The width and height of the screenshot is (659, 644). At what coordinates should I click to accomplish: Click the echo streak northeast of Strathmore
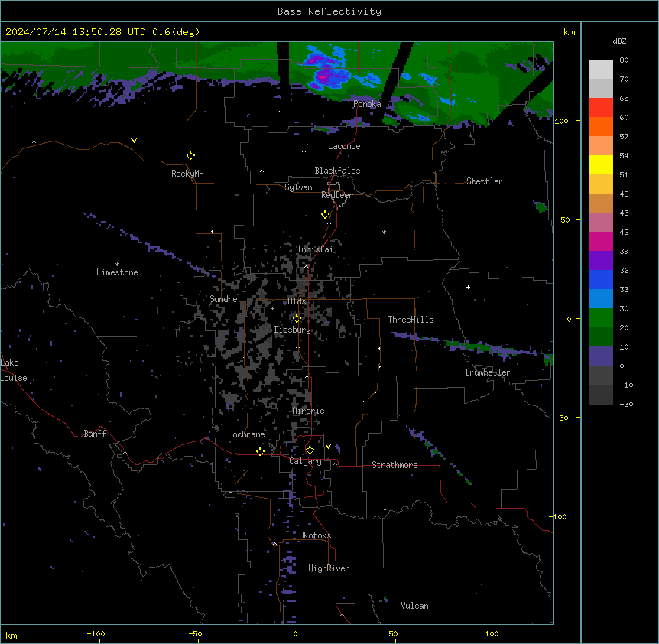pyautogui.click(x=437, y=454)
